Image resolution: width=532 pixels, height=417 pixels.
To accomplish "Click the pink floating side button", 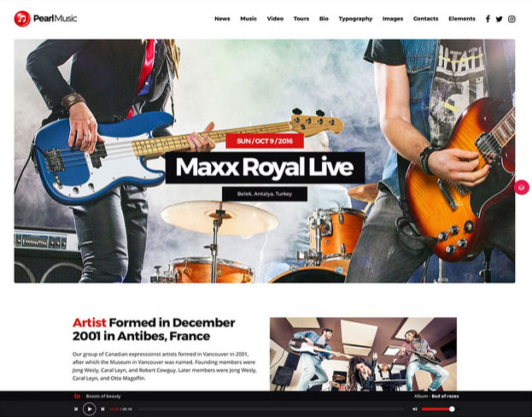I will point(522,187).
